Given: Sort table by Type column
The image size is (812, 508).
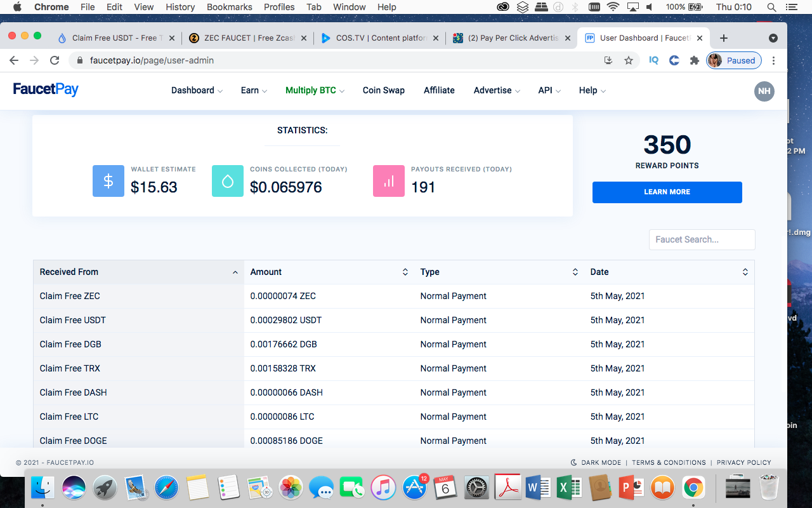Looking at the screenshot, I should click(x=499, y=272).
